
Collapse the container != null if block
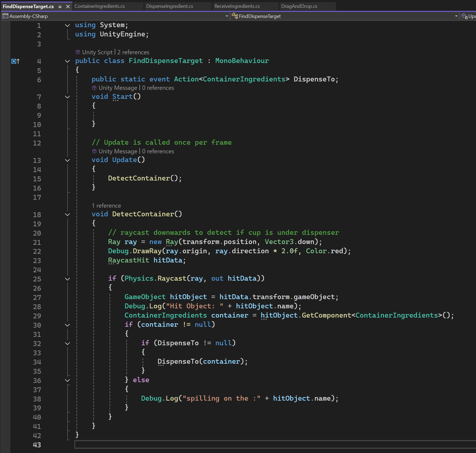click(68, 325)
